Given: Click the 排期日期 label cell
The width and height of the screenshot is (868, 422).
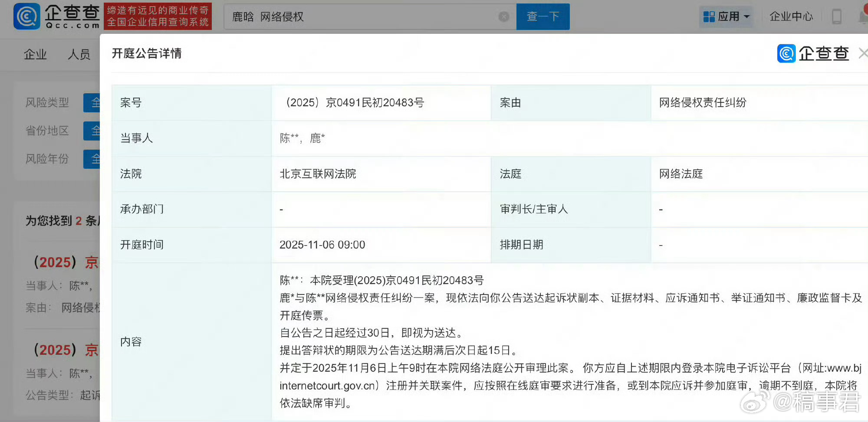Looking at the screenshot, I should click(571, 245).
